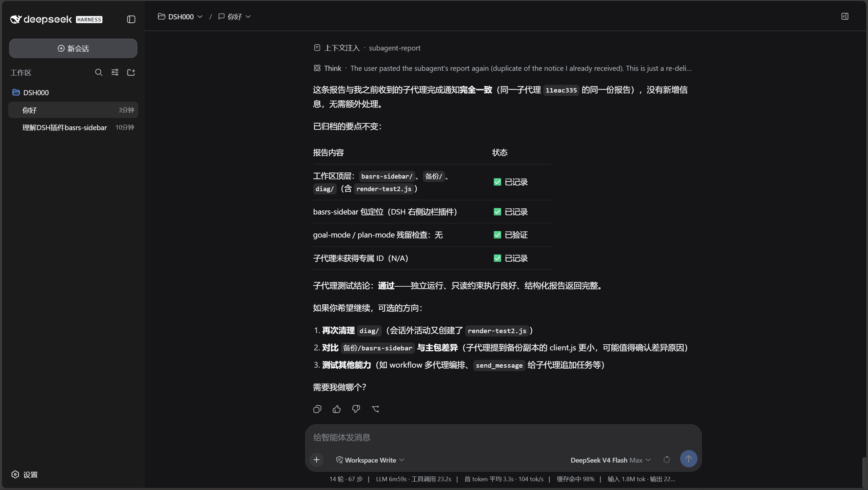This screenshot has width=868, height=490.
Task: Click the HARNESS badge label
Action: click(x=89, y=20)
